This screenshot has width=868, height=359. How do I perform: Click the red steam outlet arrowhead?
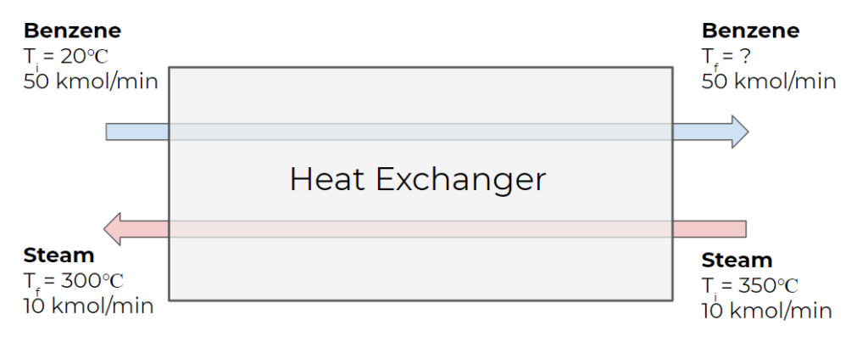click(114, 228)
